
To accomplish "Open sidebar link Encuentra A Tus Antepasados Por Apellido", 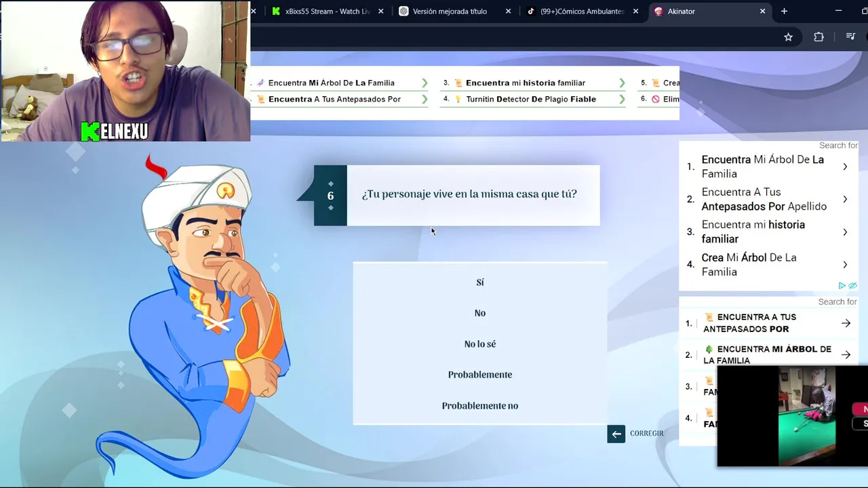I will point(764,199).
